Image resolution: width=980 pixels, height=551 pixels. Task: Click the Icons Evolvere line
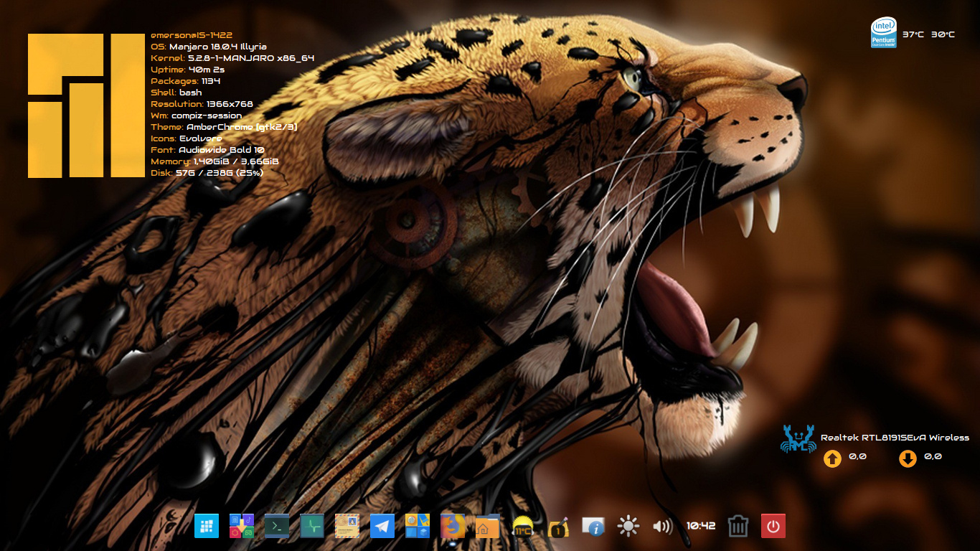tap(187, 138)
